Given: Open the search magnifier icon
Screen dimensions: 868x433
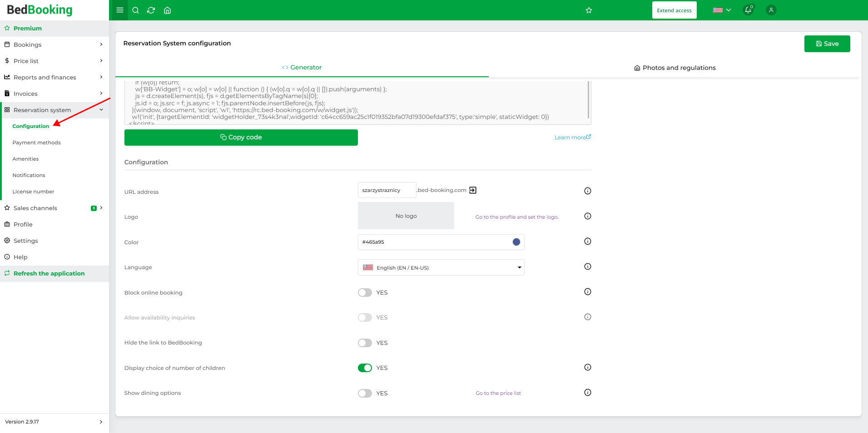Looking at the screenshot, I should coord(135,10).
